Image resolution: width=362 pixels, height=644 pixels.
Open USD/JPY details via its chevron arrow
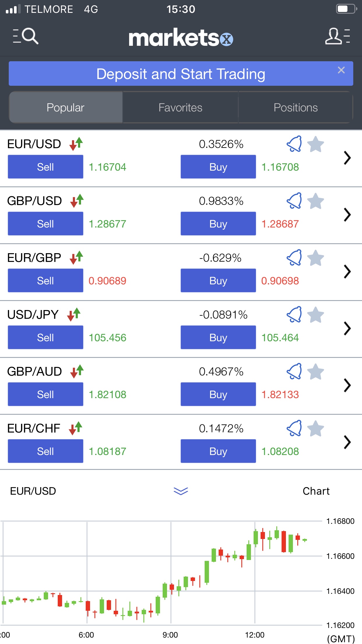tap(347, 328)
